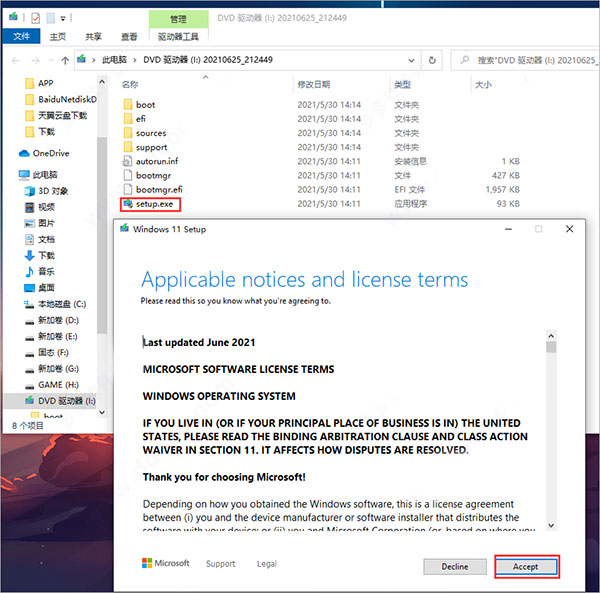The image size is (600, 593).
Task: Click the quick access properties checkmark icon
Action: (35, 18)
